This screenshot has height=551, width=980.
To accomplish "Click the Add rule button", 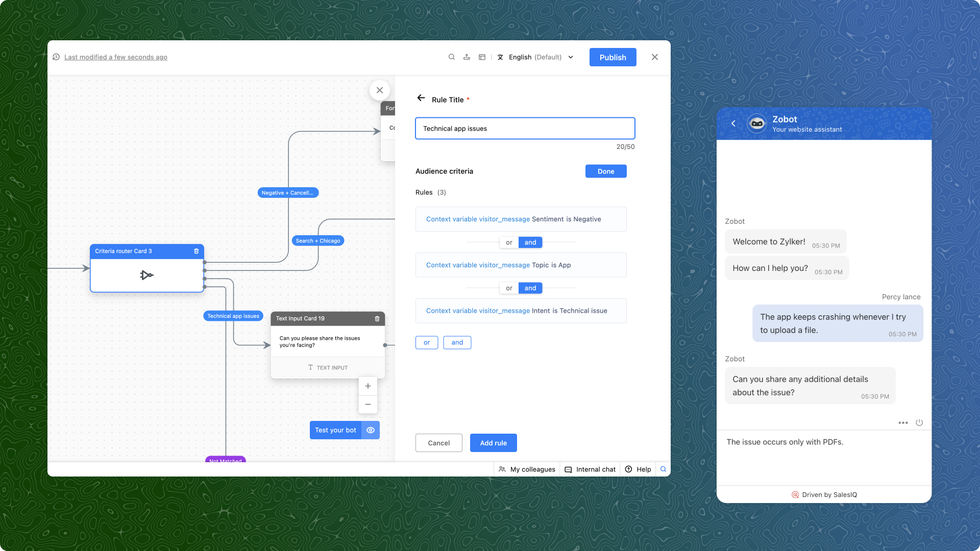I will point(493,443).
